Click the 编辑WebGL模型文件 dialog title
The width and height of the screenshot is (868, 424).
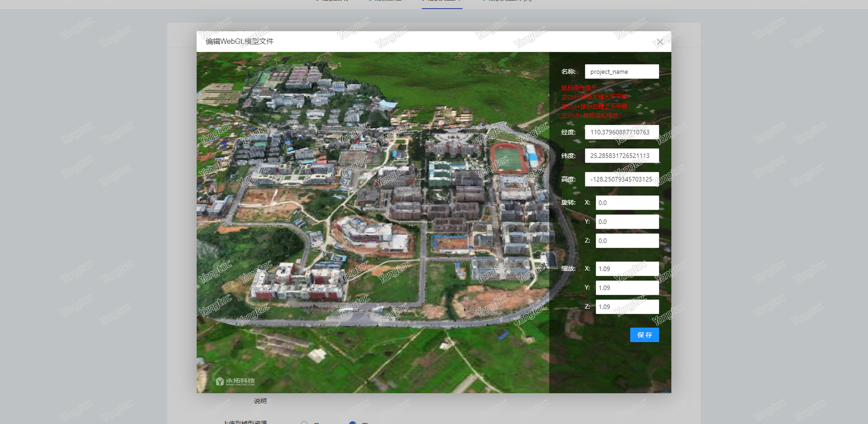point(240,42)
